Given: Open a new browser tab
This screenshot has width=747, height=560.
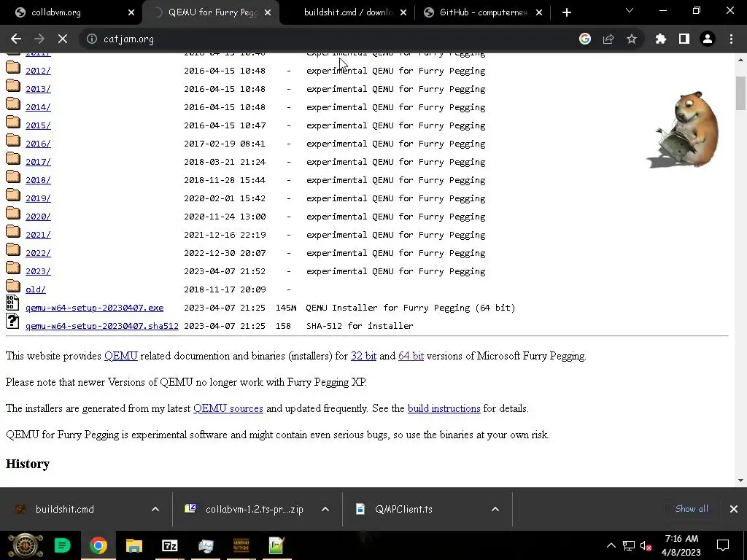Looking at the screenshot, I should pyautogui.click(x=566, y=12).
